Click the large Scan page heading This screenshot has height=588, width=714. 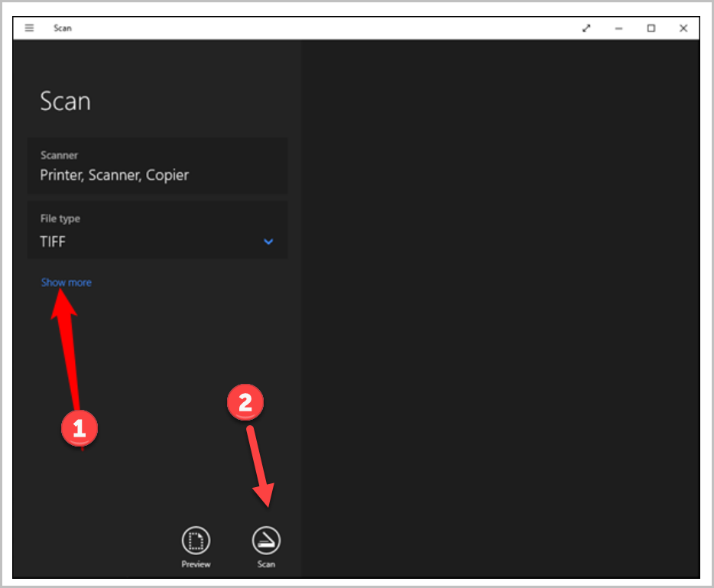[65, 102]
